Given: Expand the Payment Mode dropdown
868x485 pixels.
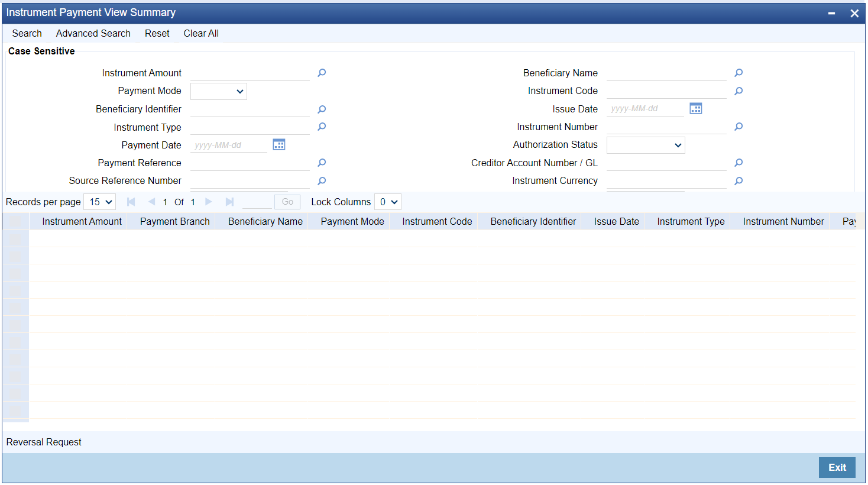Looking at the screenshot, I should point(219,91).
